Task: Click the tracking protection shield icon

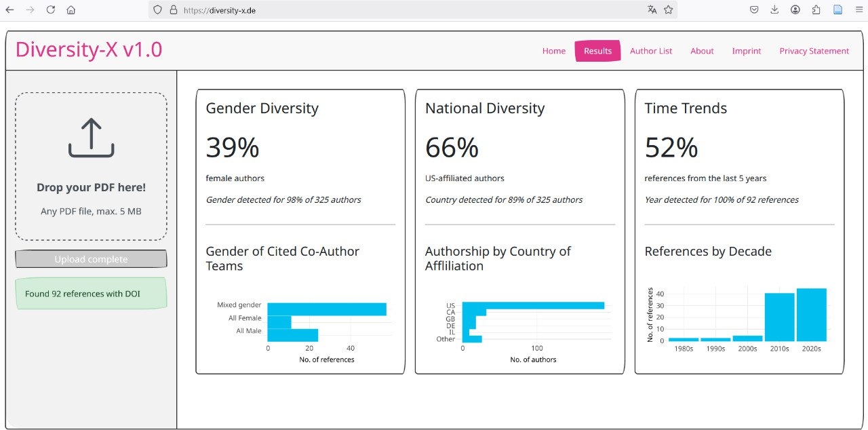Action: [158, 10]
